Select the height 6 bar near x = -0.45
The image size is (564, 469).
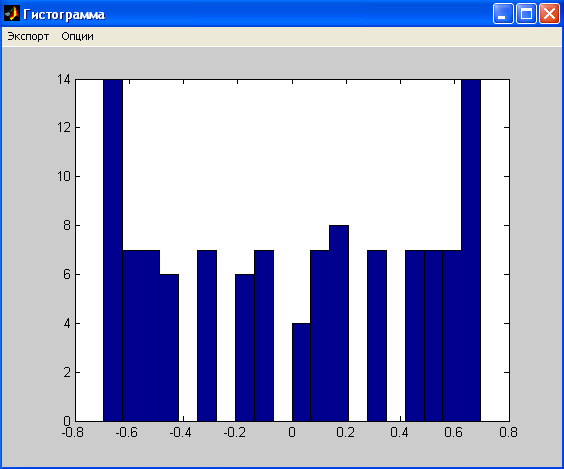coord(169,347)
